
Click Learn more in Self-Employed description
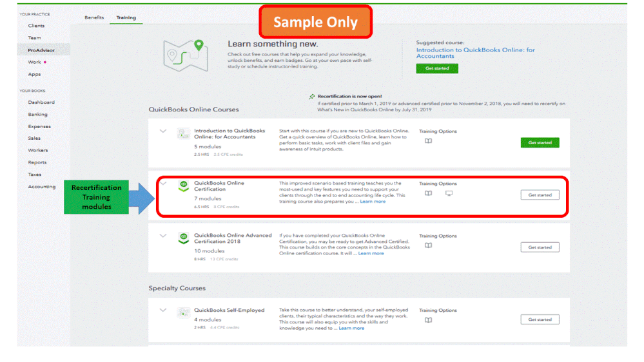351,328
